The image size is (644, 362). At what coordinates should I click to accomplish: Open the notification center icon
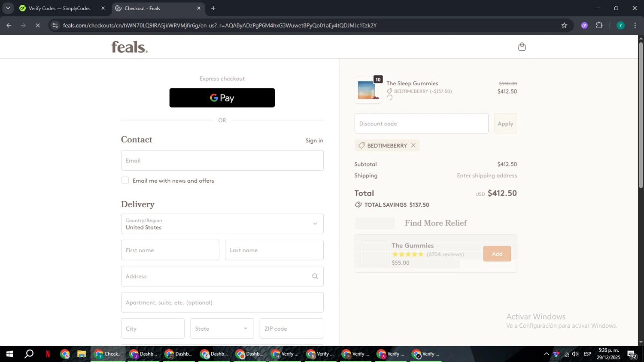click(x=632, y=354)
